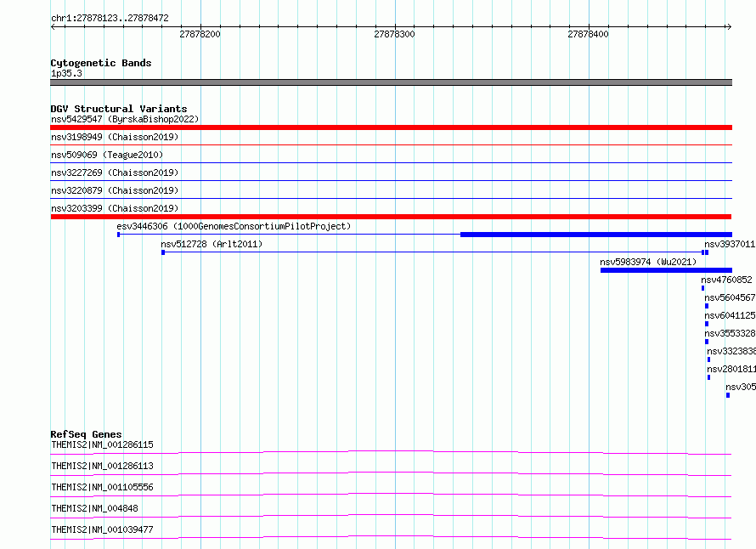Click thin red line under nsv3198949
This screenshot has width=756, height=549.
tap(391, 144)
